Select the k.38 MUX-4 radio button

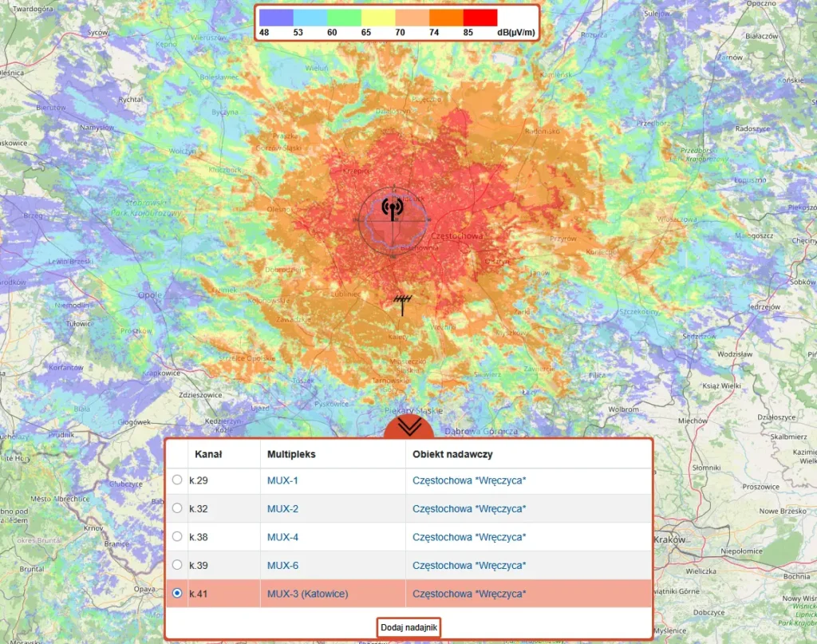[x=177, y=536]
